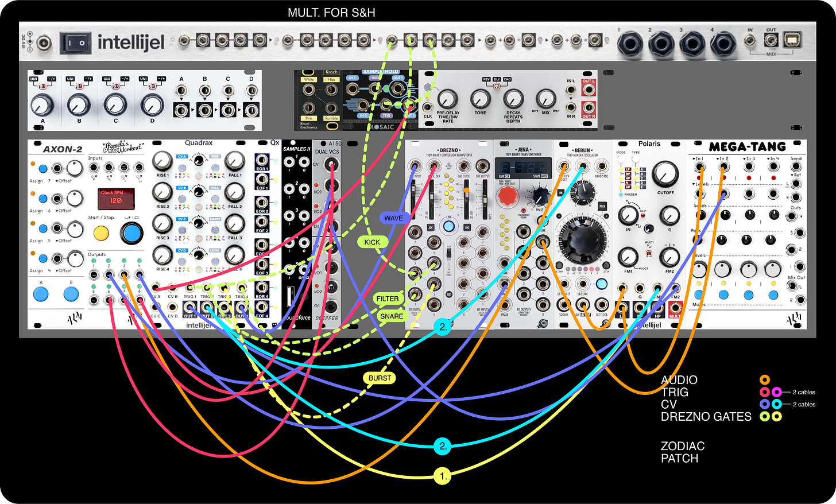836x504 pixels.
Task: Flip the Intellijel case power switch
Action: point(76,42)
